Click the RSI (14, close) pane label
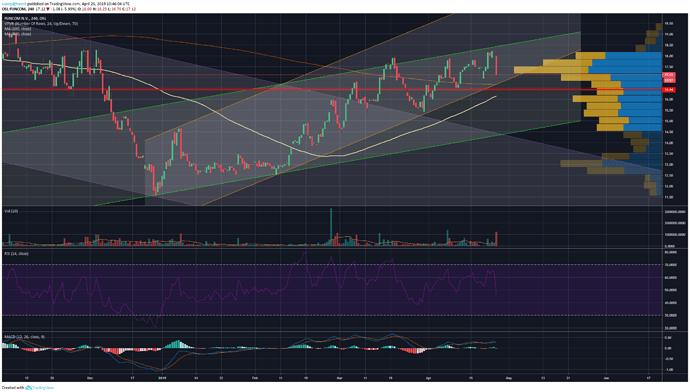Image resolution: width=690 pixels, height=392 pixels. pyautogui.click(x=16, y=254)
